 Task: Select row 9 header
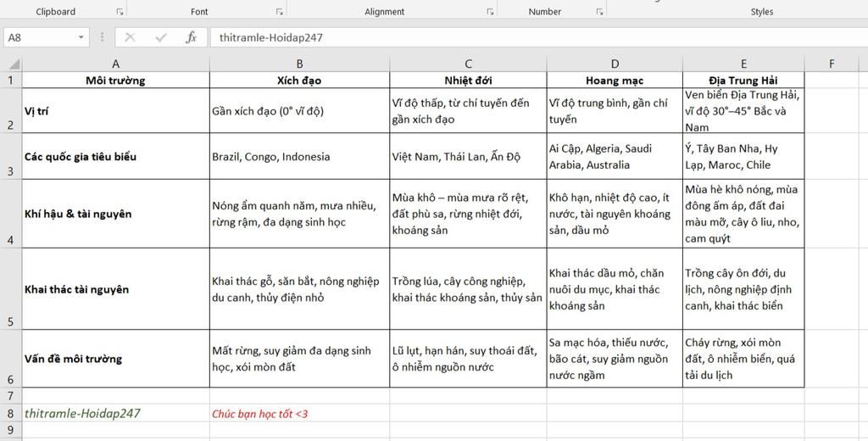tap(11, 431)
